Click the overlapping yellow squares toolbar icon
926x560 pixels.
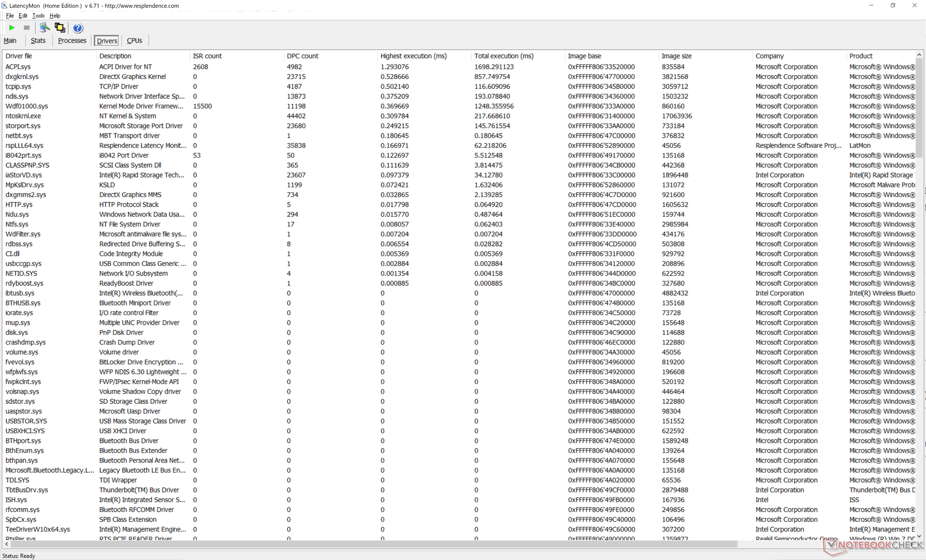pos(60,28)
